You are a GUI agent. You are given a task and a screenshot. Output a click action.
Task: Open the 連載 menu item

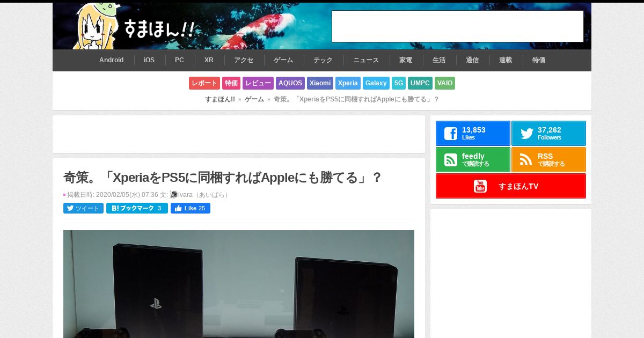tap(506, 60)
